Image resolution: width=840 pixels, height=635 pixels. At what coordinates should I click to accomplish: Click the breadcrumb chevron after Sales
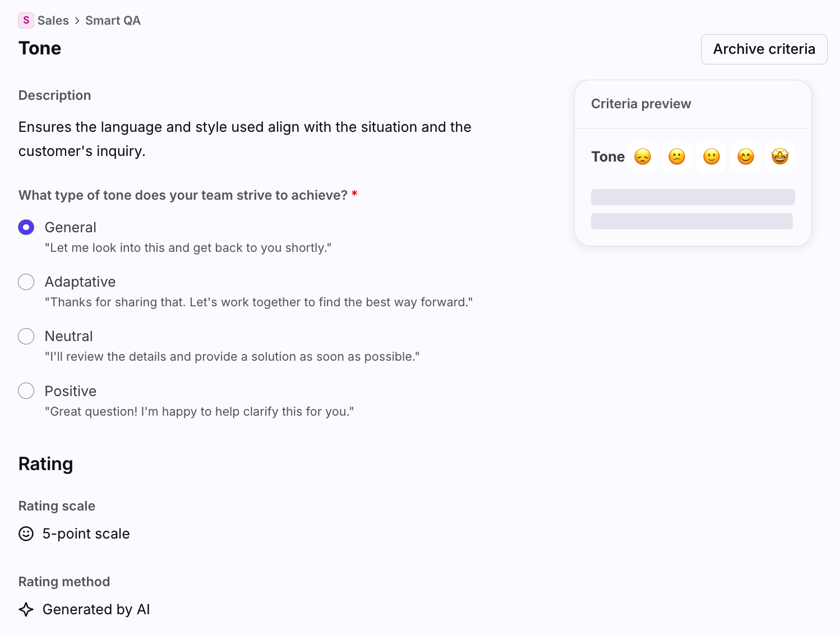tap(77, 21)
